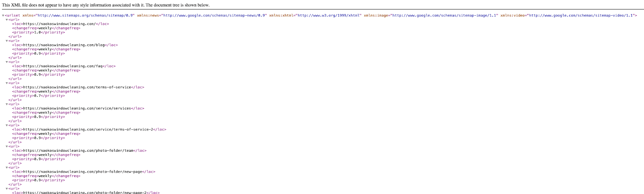
Task: Collapse the url node containing the /faq loc
Action: [x=7, y=62]
